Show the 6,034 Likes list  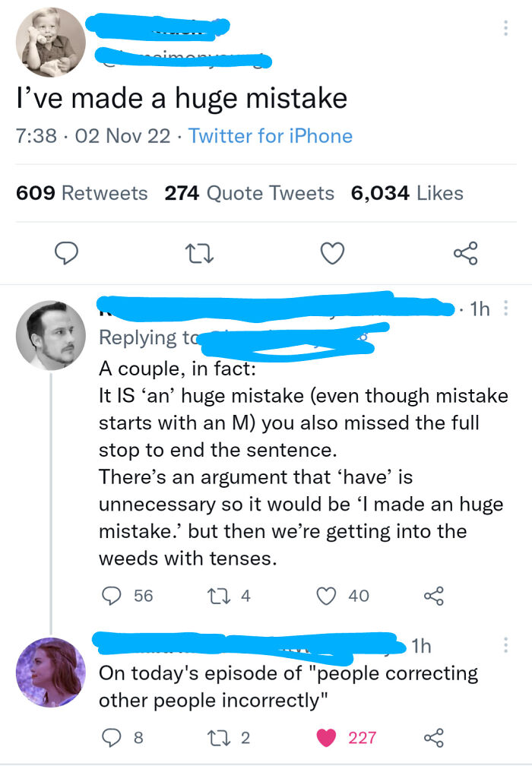407,193
